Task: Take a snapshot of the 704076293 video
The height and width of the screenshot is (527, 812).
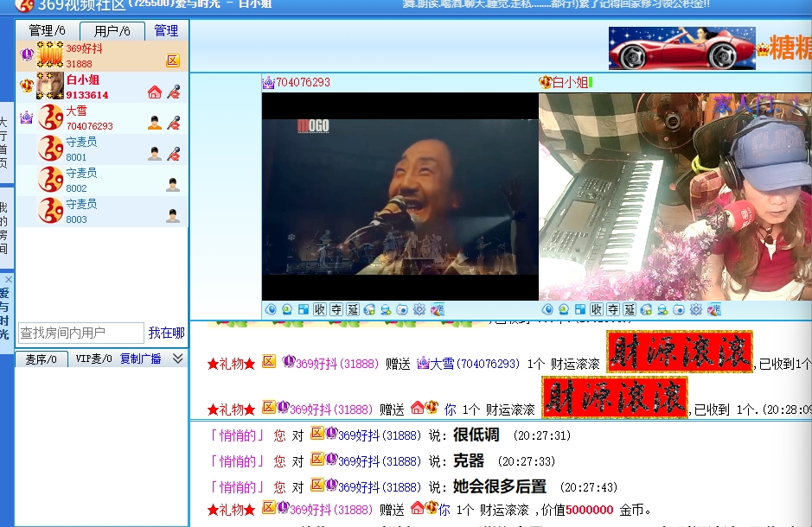Action: 402,310
